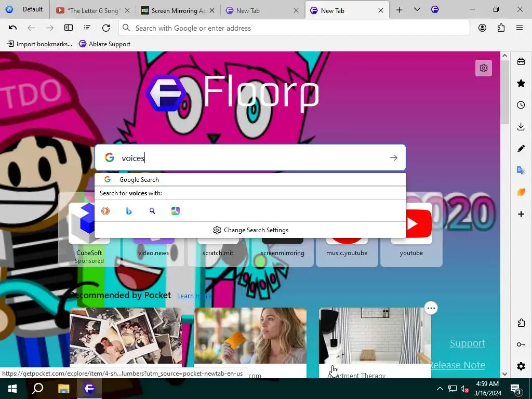Close the Screen Mirroring App tab

tap(212, 10)
